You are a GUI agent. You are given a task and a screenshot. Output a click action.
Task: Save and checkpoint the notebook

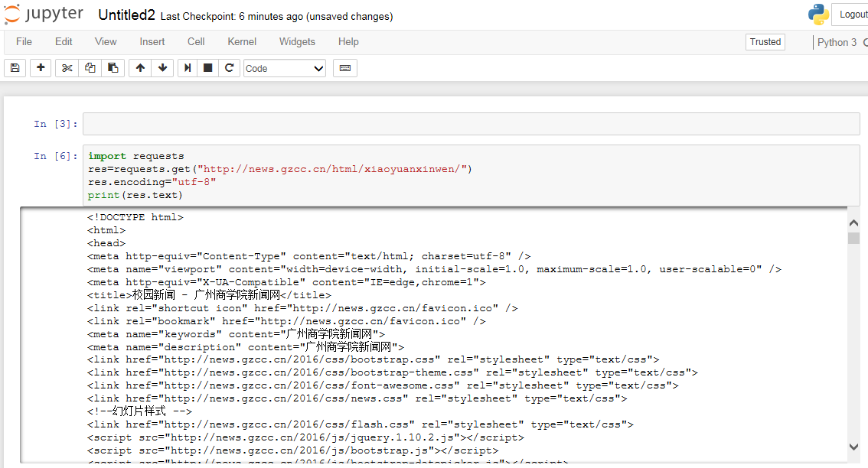click(15, 68)
